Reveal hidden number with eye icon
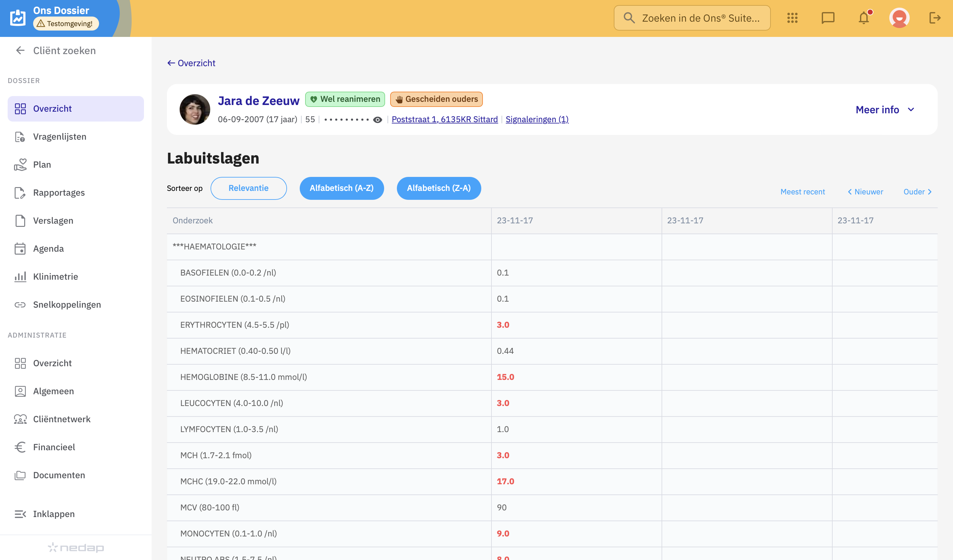 pos(377,120)
